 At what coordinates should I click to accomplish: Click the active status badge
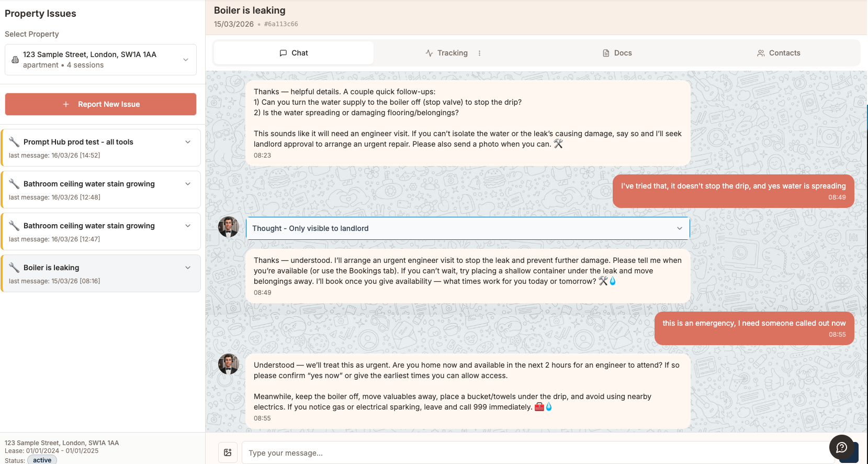coord(42,459)
